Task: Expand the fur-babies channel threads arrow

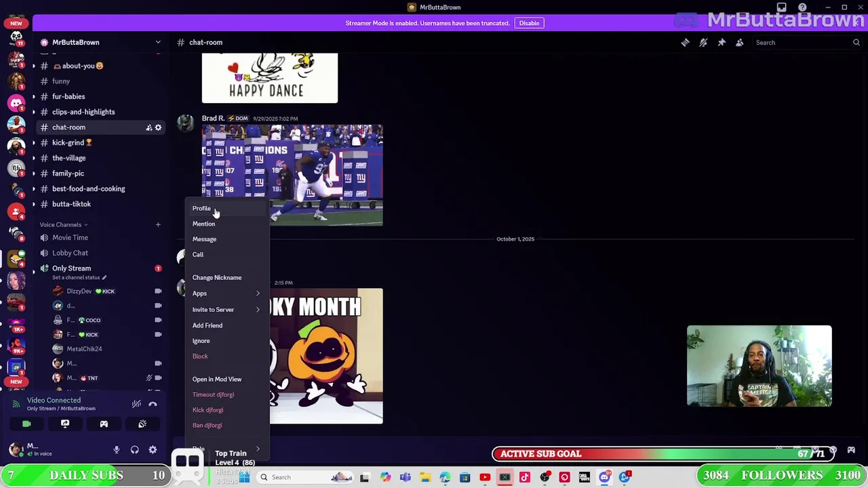Action: click(x=34, y=96)
